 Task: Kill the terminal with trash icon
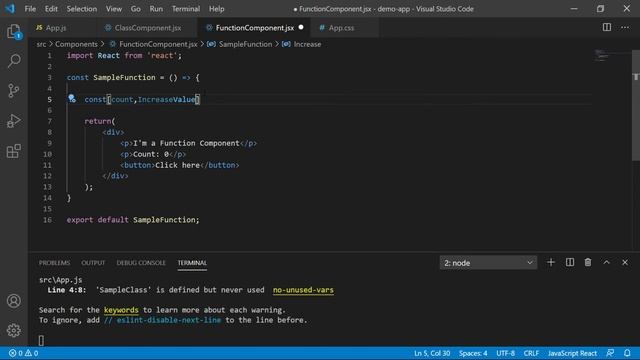(588, 262)
